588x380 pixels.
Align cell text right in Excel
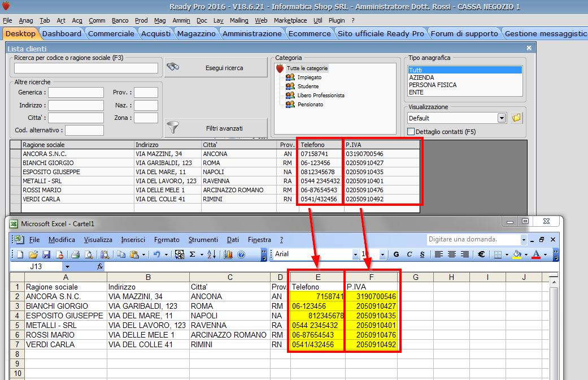tap(465, 254)
